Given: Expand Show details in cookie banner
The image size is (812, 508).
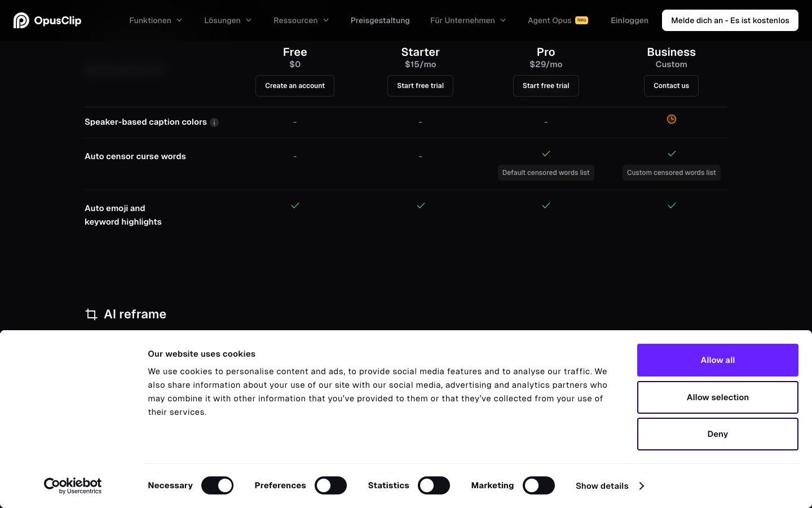Looking at the screenshot, I should [x=610, y=486].
